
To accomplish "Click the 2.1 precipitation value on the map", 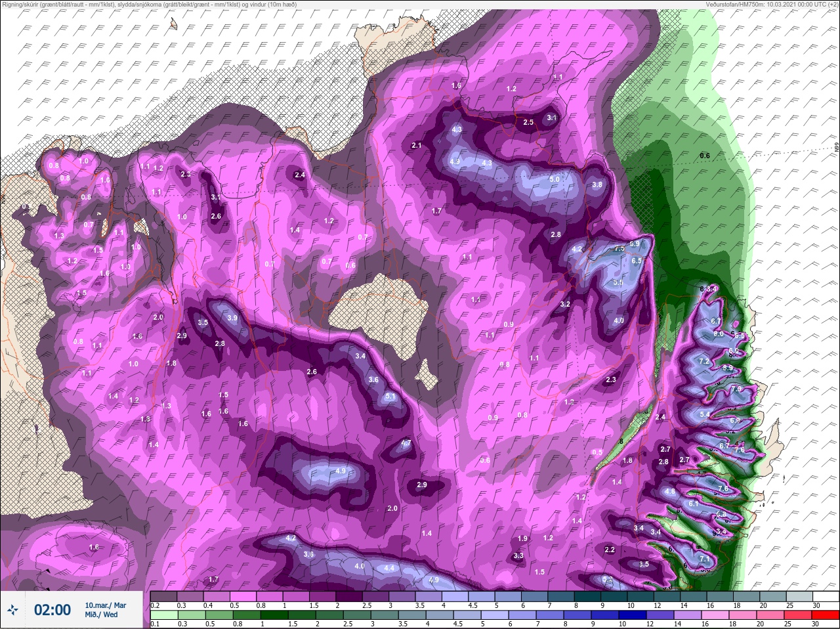I will [x=416, y=145].
